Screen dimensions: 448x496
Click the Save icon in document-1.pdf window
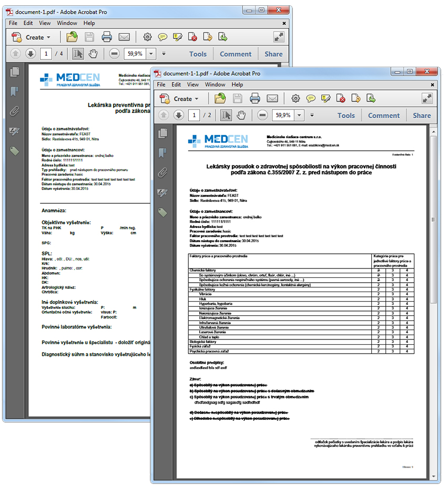click(x=89, y=37)
